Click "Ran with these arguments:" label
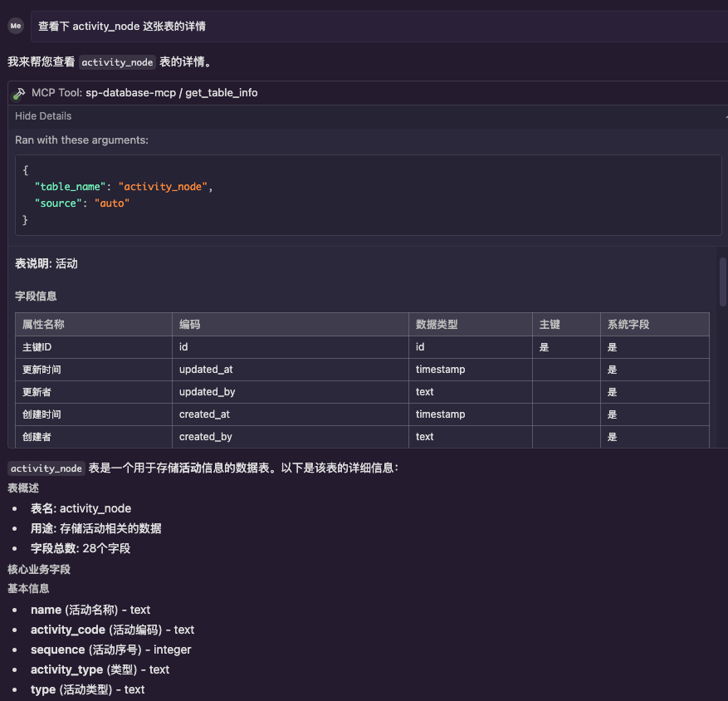The height and width of the screenshot is (701, 728). [x=81, y=140]
